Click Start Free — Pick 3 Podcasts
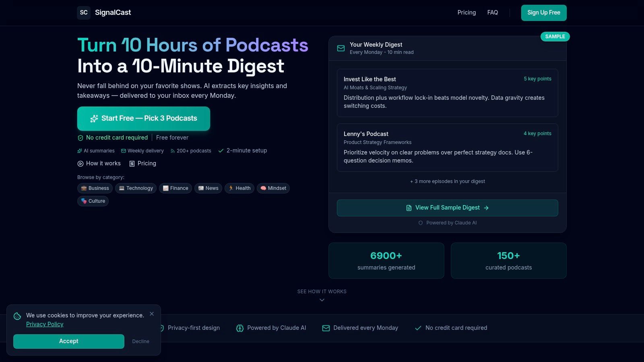 [x=144, y=118]
